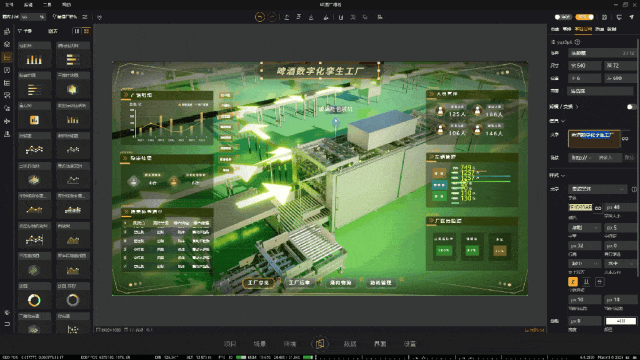Click the redo arrow in the top toolbar
The height and width of the screenshot is (360, 640).
coord(272,17)
